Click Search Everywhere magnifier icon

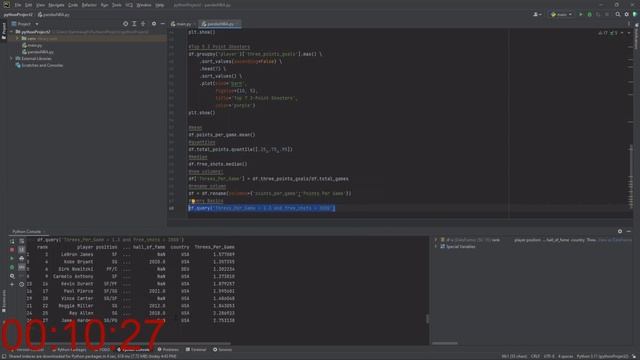point(618,15)
